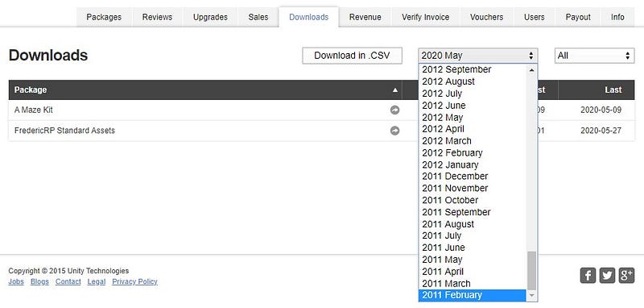Viewport: 644px width, 308px height.
Task: Click arrow icon beside FredericRP Standard Assets
Action: pos(394,131)
